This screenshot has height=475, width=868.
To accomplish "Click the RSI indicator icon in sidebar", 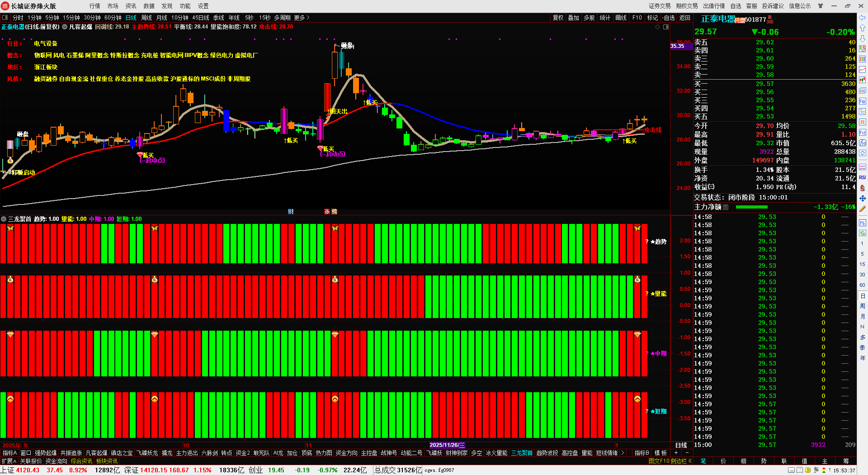I will coord(863,177).
